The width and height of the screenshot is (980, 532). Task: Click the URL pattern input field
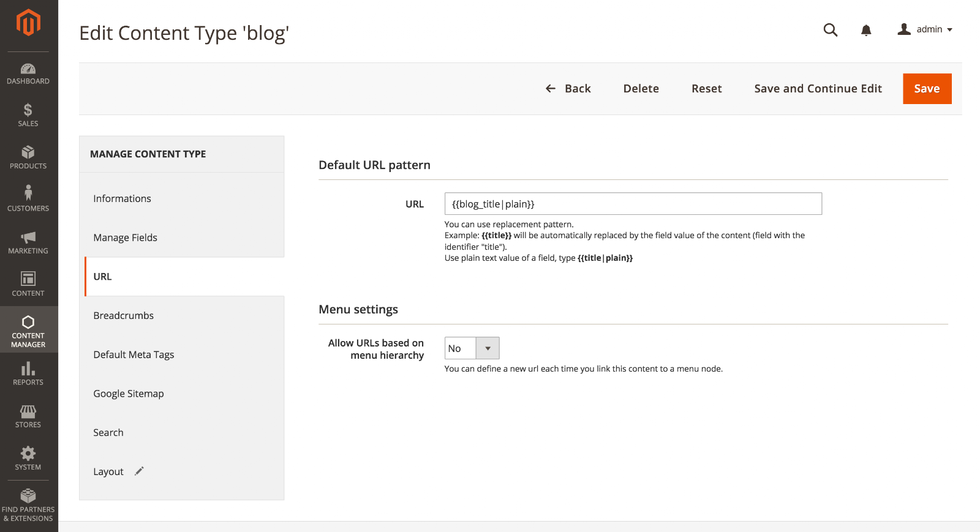pyautogui.click(x=633, y=204)
